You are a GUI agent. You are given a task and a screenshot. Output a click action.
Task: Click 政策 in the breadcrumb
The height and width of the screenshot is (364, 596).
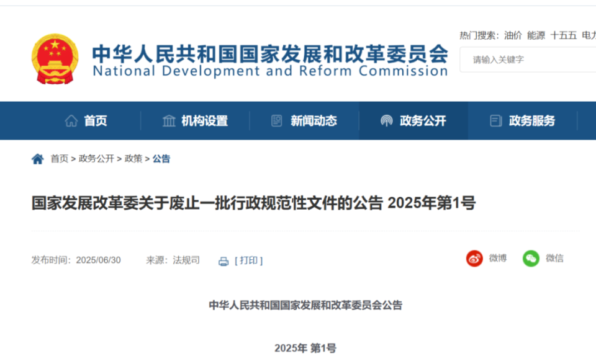(133, 159)
